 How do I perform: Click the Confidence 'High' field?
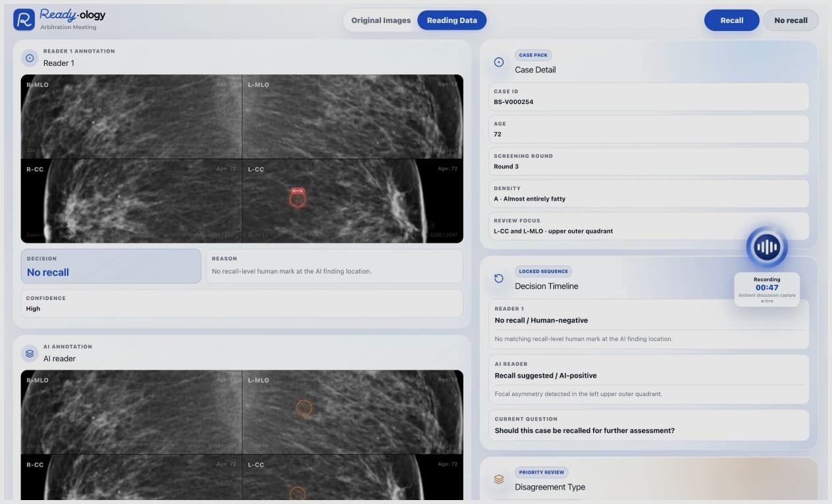point(242,303)
